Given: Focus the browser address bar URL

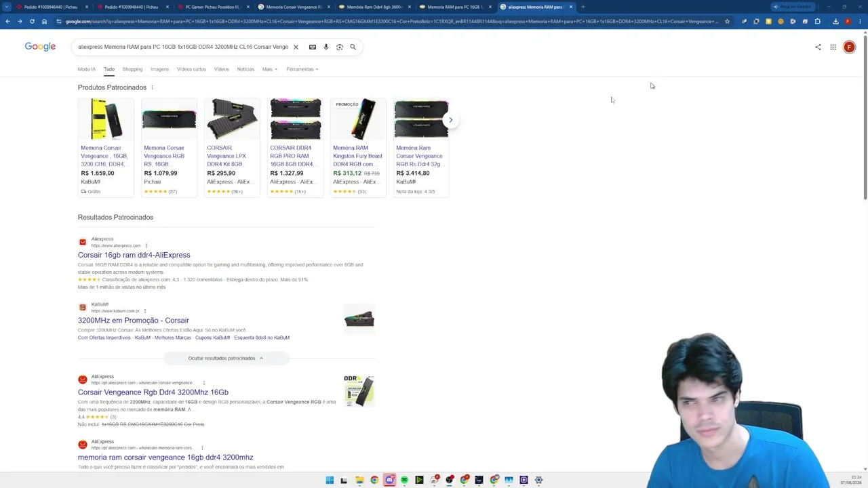Looking at the screenshot, I should [x=391, y=21].
